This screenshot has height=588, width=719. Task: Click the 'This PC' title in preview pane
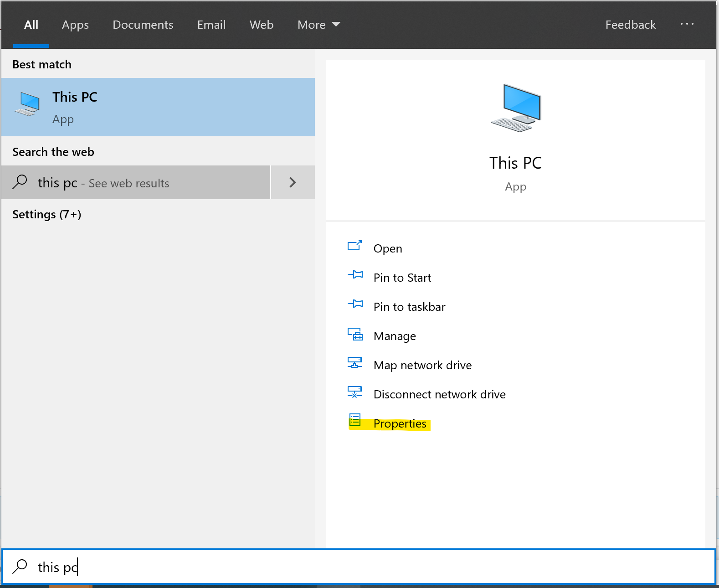[x=515, y=163]
